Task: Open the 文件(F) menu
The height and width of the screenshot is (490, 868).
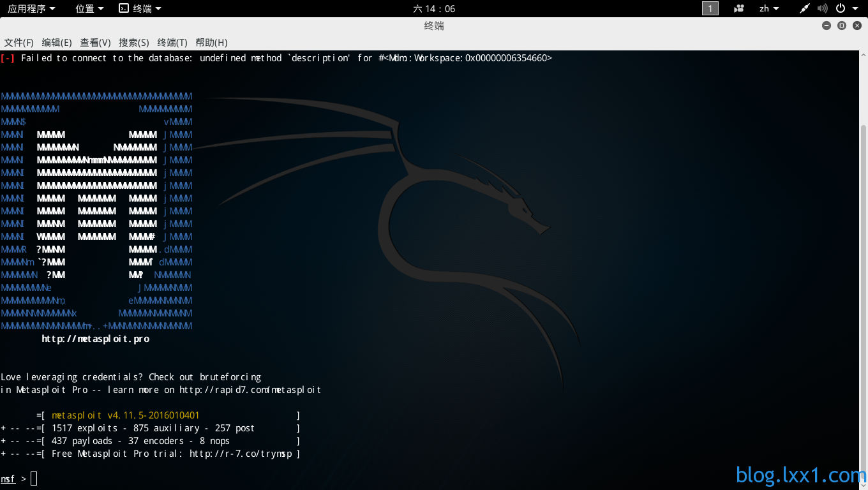Action: pos(19,42)
